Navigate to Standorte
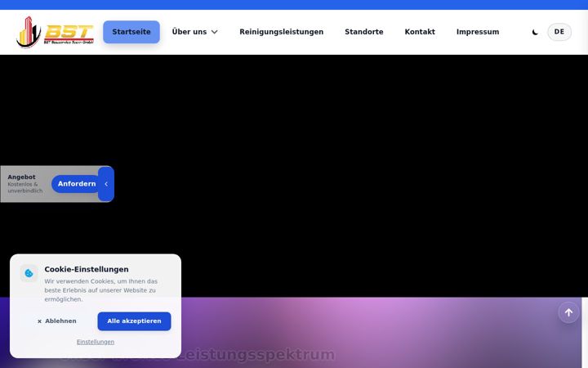588x368 pixels. pyautogui.click(x=363, y=32)
